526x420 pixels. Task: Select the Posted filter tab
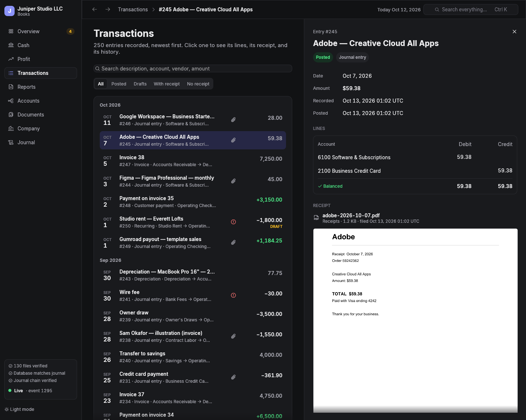point(119,84)
